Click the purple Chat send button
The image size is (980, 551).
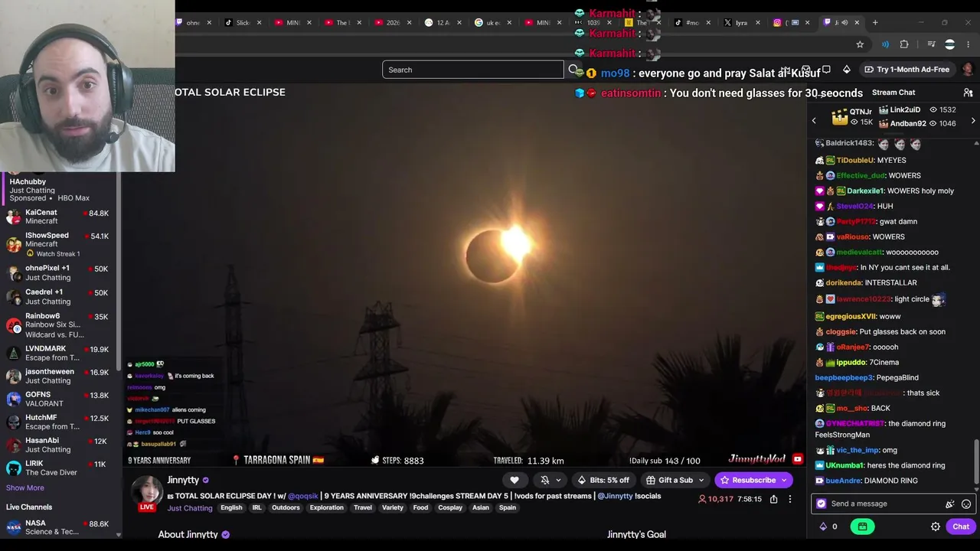click(961, 527)
